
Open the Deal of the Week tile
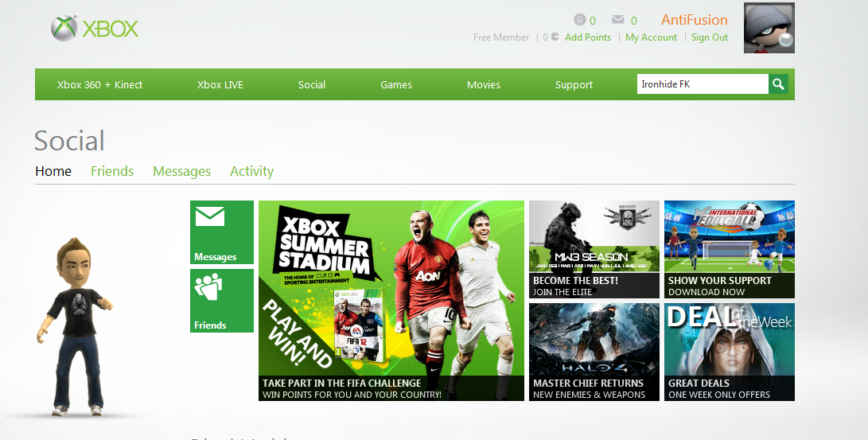(730, 352)
